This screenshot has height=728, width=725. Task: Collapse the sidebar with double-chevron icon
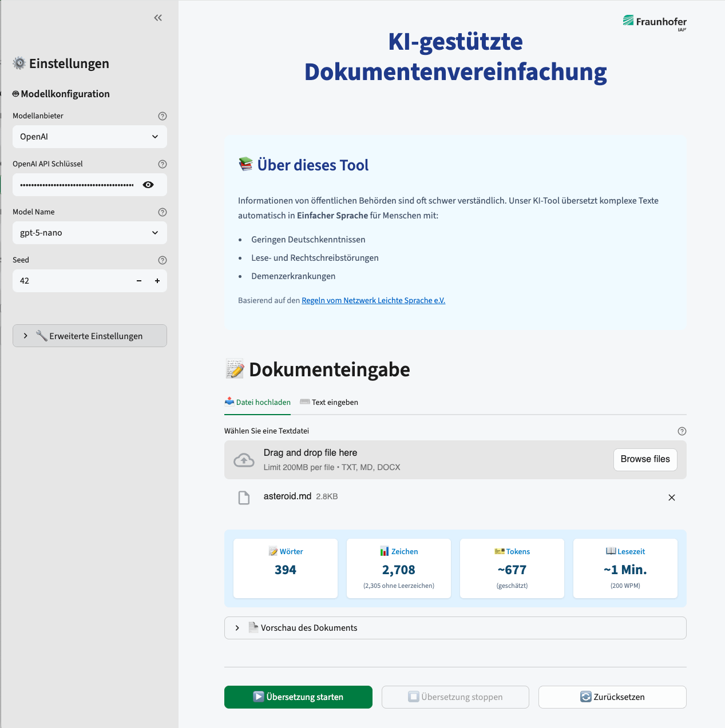click(158, 18)
